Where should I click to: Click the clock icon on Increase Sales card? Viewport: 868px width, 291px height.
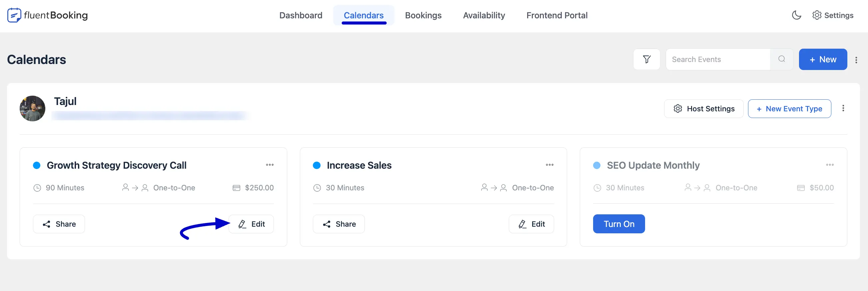[x=317, y=188]
